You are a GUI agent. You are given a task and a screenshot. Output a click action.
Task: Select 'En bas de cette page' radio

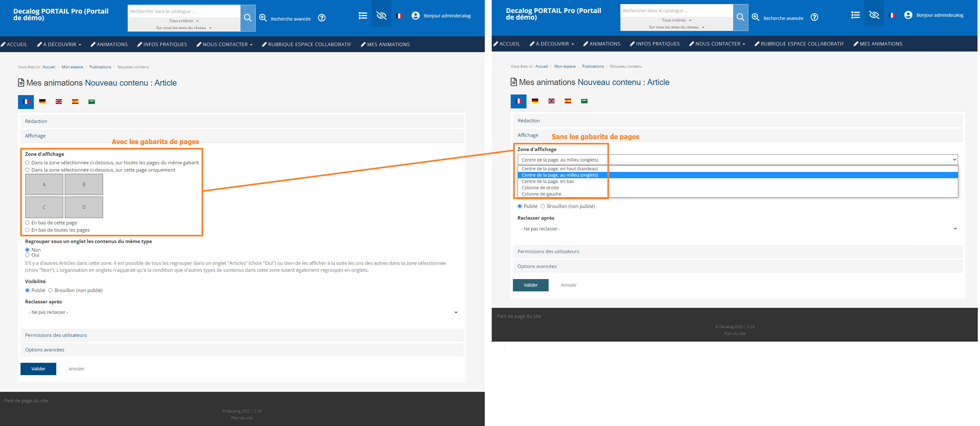pos(27,223)
